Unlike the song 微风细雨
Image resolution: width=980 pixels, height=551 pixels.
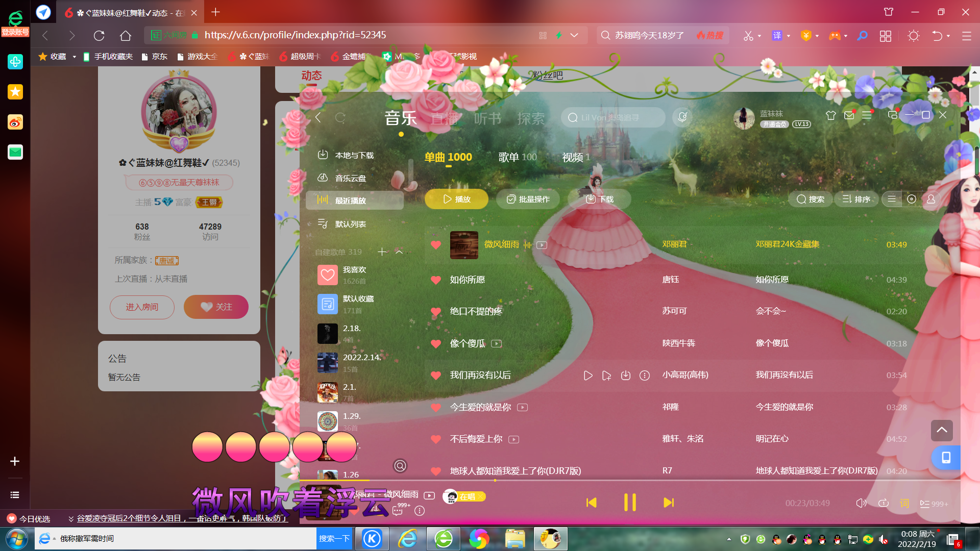(x=436, y=244)
